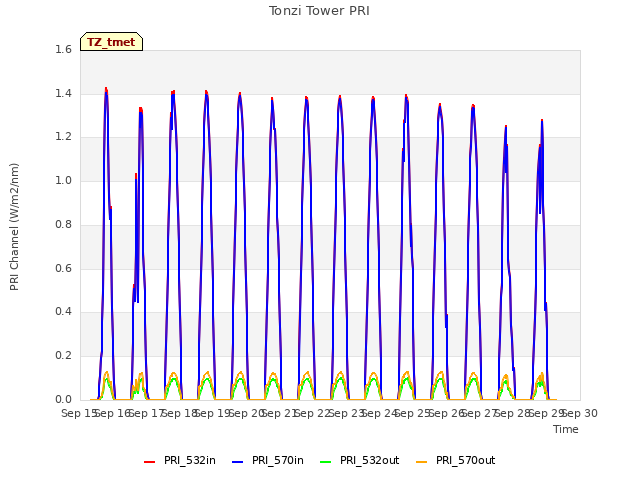Select the PRI_532in legend label
This screenshot has height=480, width=640.
pos(190,460)
